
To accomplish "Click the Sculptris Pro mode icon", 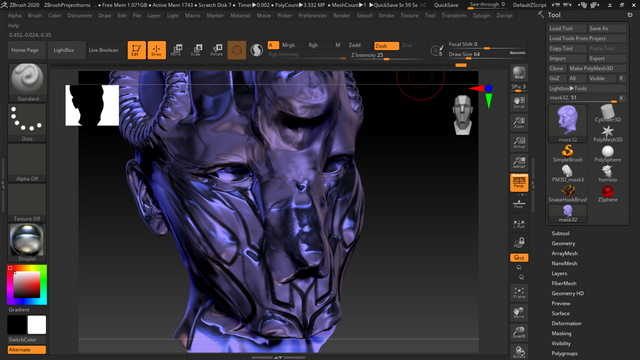I will 256,50.
